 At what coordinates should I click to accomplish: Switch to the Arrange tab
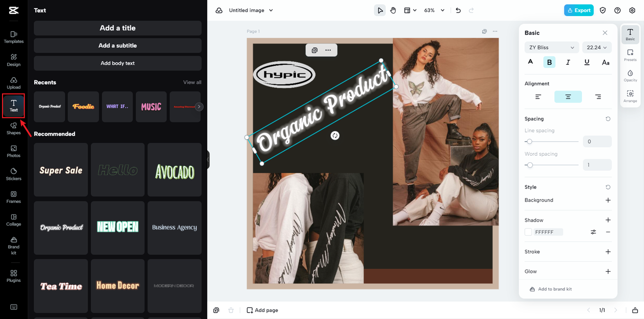[630, 96]
